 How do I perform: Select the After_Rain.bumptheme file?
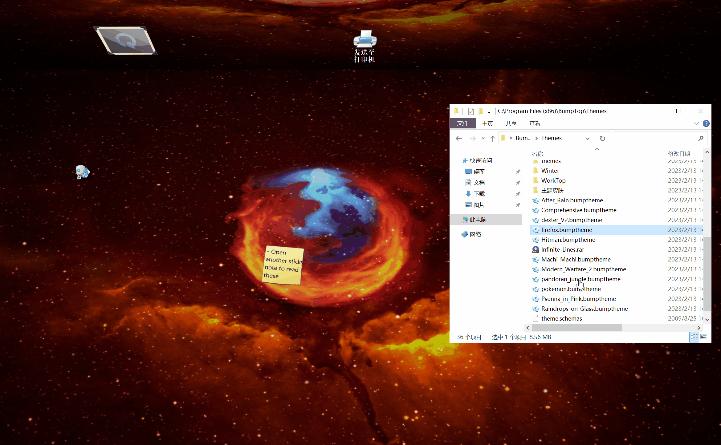pos(572,200)
